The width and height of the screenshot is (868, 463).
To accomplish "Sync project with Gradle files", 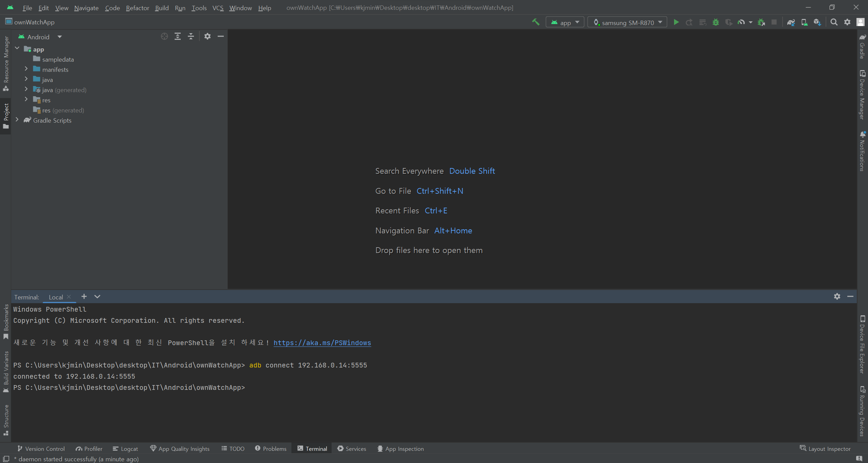I will tap(791, 22).
